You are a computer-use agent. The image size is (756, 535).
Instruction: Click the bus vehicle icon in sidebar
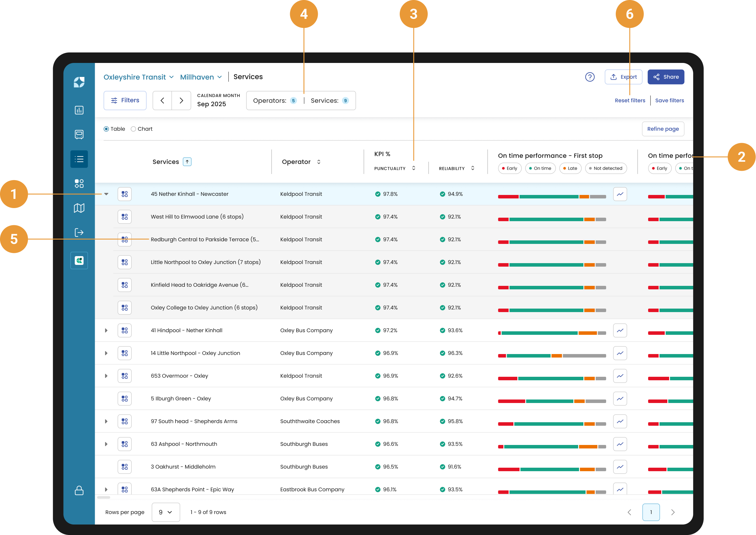click(x=79, y=134)
